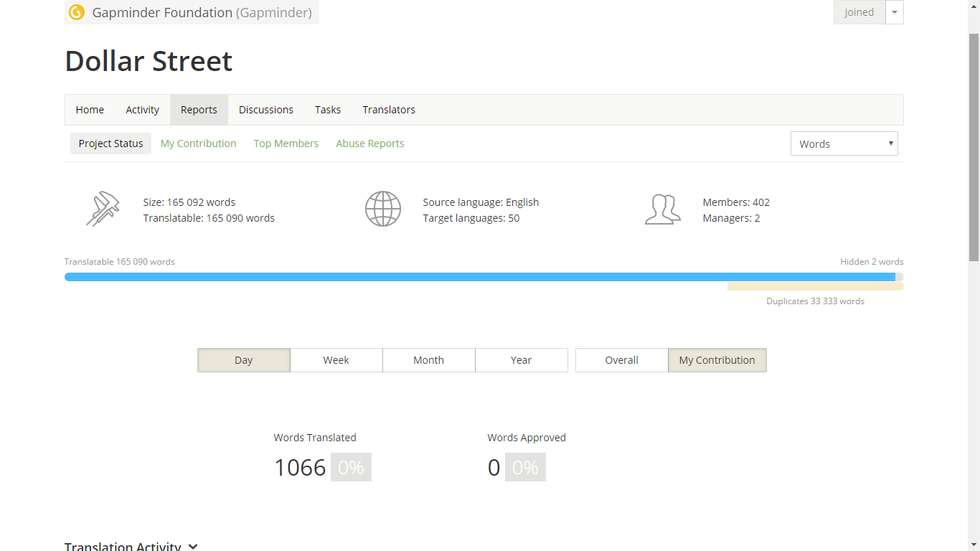
Task: Click the Words Translated count 1066
Action: 300,467
